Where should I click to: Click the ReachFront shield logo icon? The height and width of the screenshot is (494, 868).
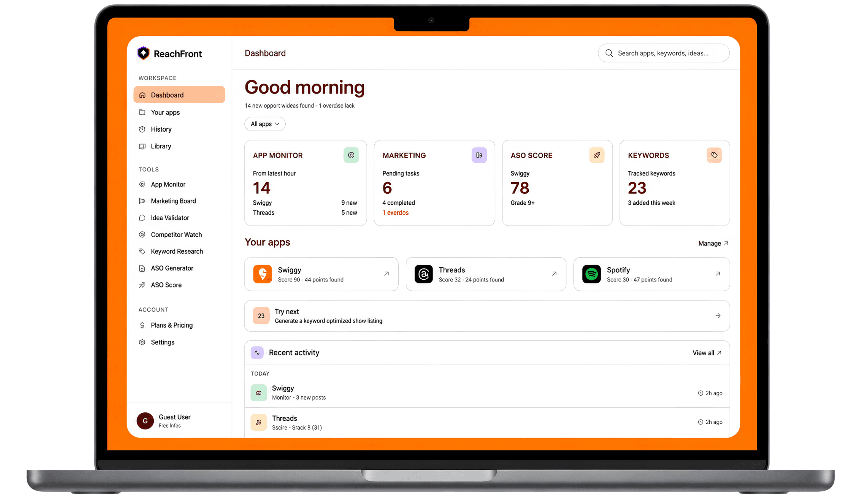143,53
